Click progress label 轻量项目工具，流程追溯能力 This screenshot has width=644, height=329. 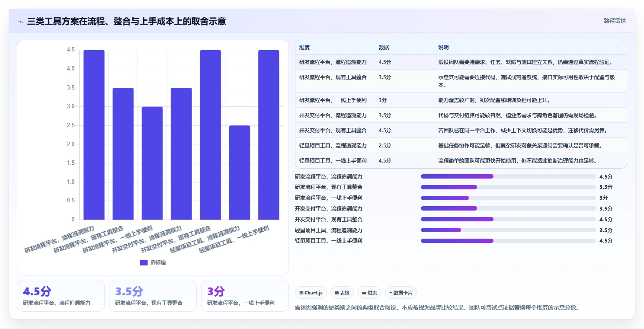pyautogui.click(x=329, y=230)
